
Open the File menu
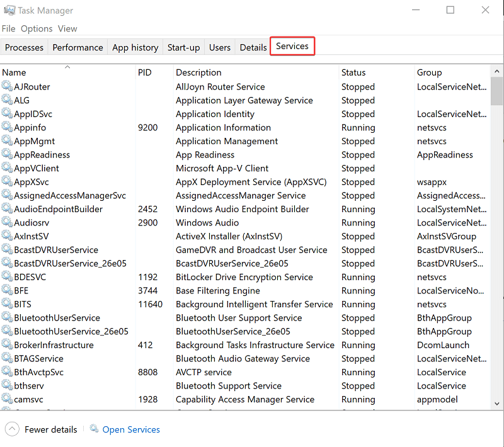[8, 28]
